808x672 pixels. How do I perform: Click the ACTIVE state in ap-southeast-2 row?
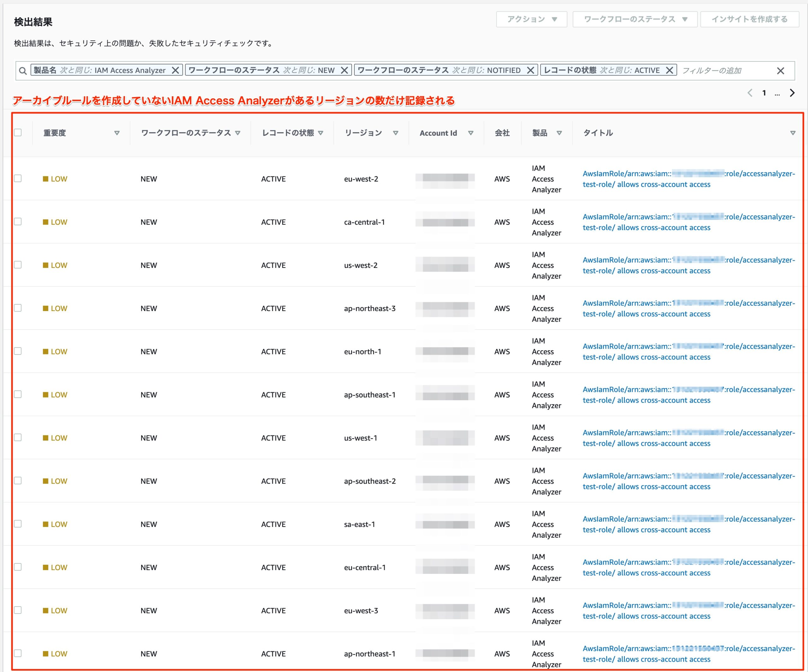click(x=273, y=481)
